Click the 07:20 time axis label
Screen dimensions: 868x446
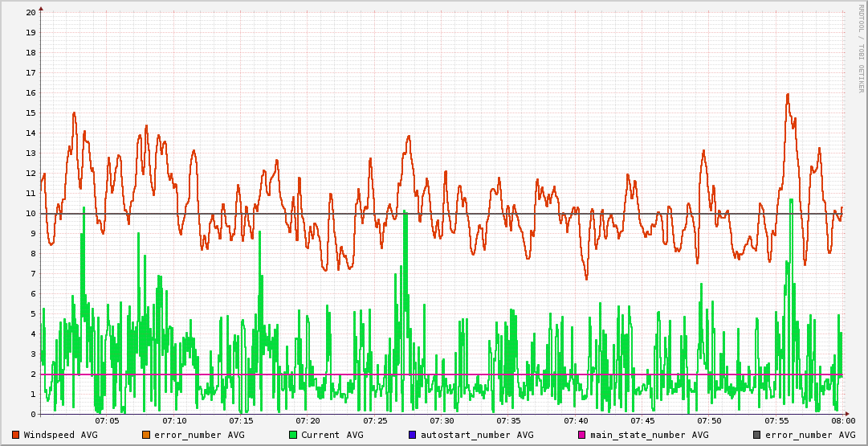point(308,422)
